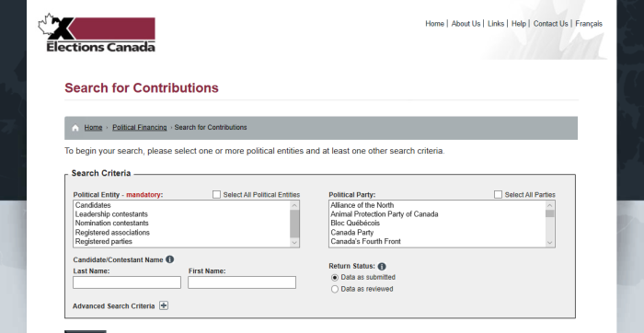This screenshot has height=333, width=644.
Task: Select Data as reviewed option
Action: tap(334, 289)
